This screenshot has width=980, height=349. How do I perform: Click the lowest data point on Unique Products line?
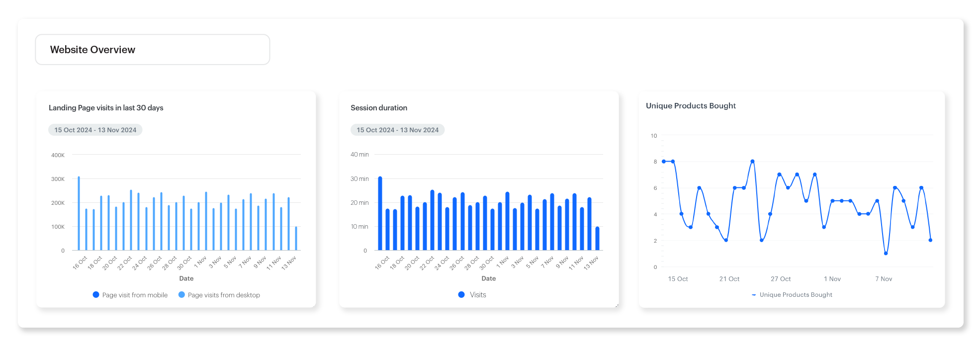pos(886,254)
